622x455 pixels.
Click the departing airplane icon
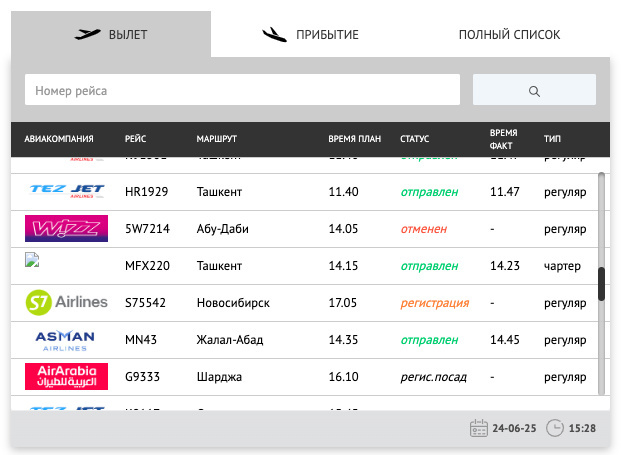point(87,35)
